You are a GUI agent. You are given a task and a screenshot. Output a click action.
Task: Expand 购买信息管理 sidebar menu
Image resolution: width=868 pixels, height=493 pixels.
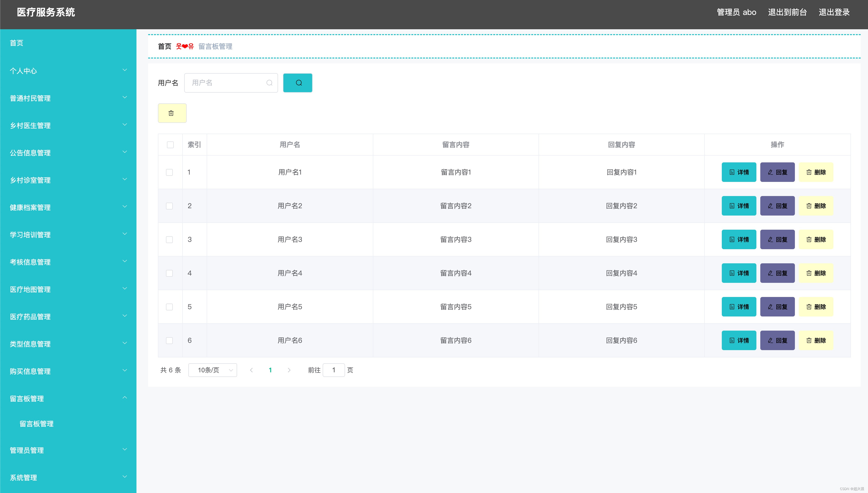(68, 371)
